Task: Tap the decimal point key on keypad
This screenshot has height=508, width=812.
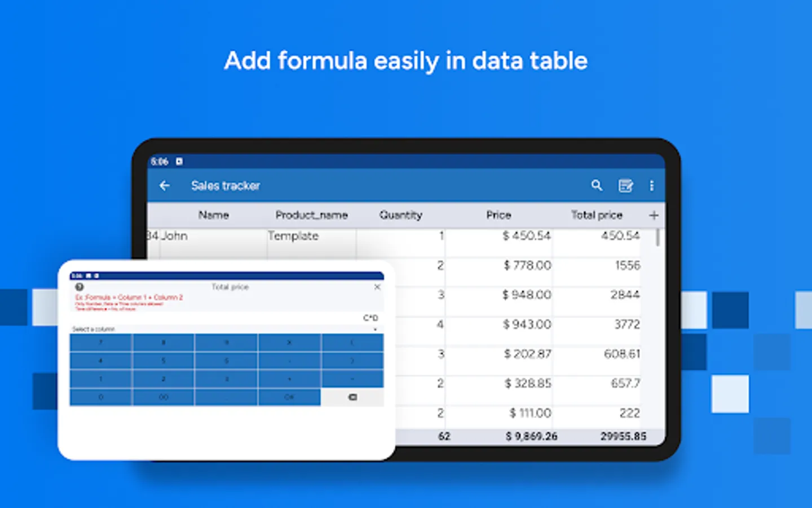Action: (226, 397)
